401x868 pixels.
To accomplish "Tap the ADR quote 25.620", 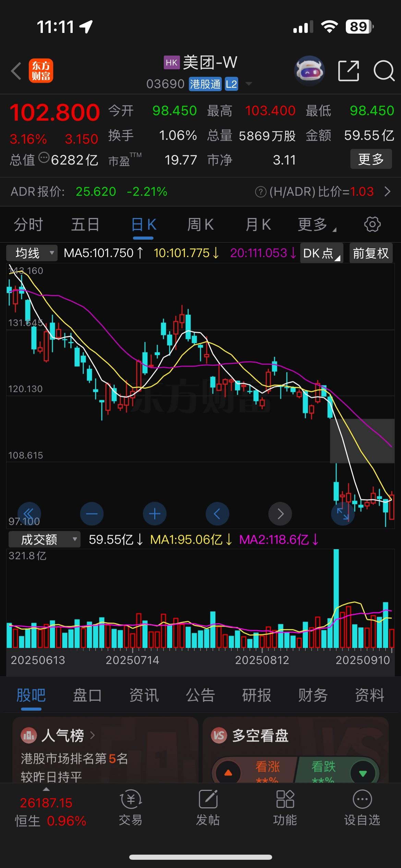I will coord(96,192).
